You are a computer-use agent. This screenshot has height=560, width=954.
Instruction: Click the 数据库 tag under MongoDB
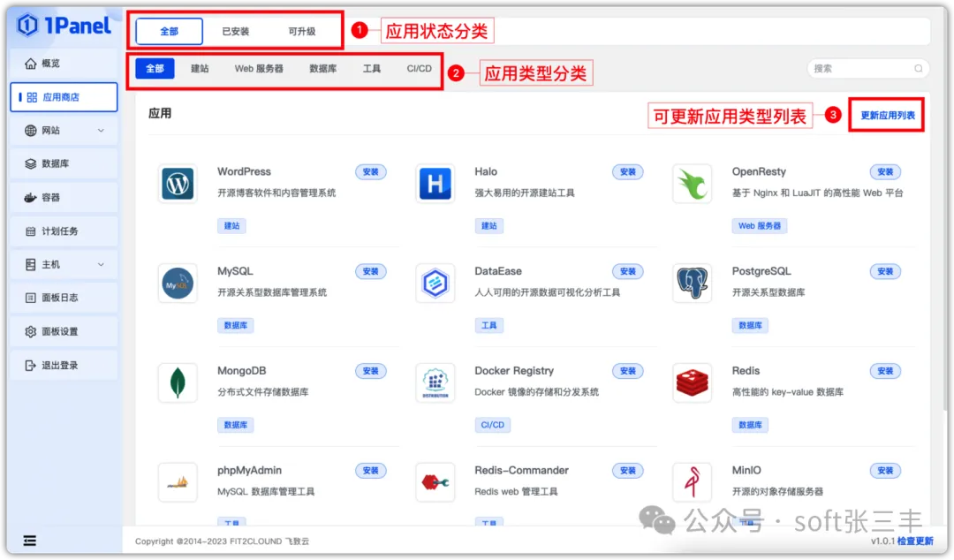tap(236, 425)
